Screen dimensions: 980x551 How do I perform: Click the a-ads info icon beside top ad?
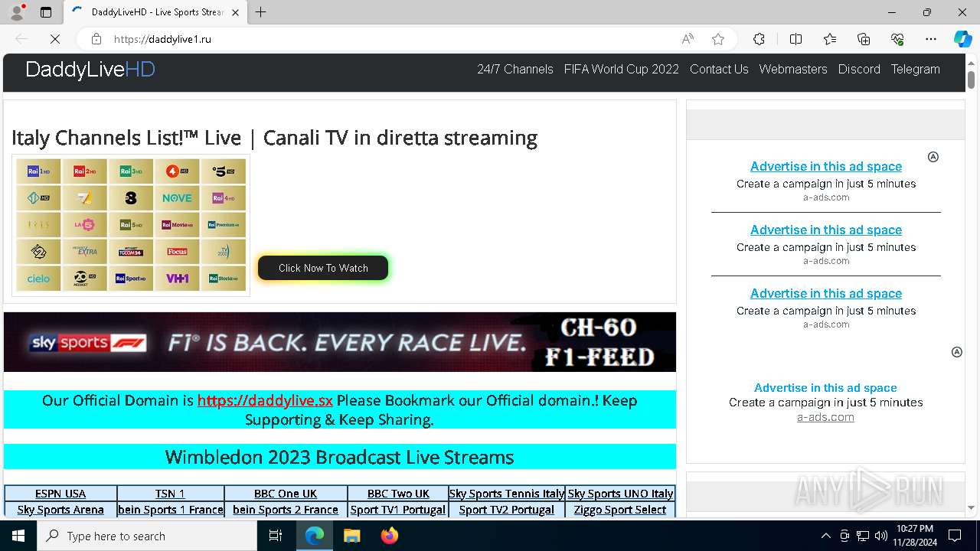(933, 157)
